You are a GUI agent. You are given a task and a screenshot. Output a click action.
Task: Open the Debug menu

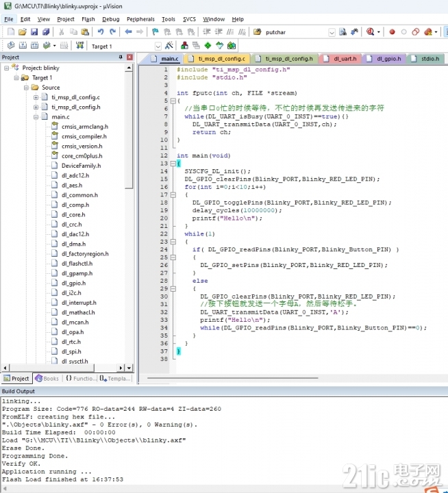click(x=111, y=19)
